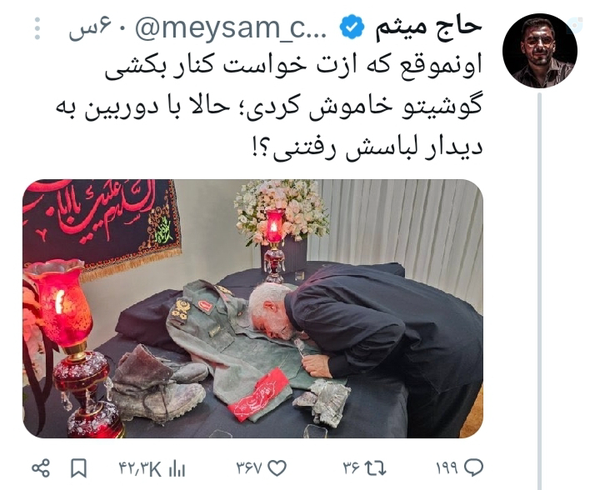Click the ۴۲٫۳K views count
The height and width of the screenshot is (490, 600).
coord(140,468)
